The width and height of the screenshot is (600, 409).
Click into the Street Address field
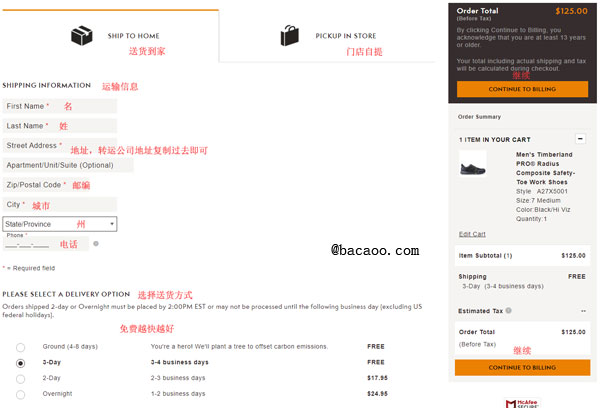tap(60, 145)
